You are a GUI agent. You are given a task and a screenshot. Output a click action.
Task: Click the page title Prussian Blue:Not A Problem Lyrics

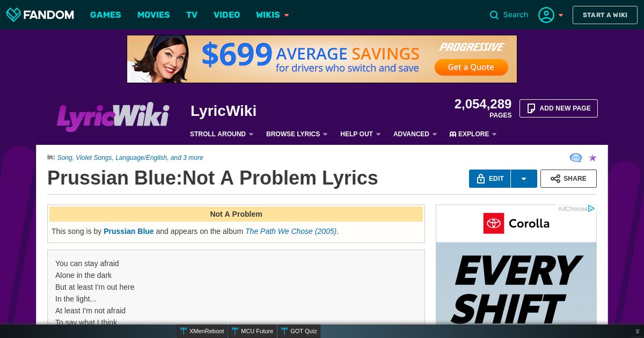[213, 178]
